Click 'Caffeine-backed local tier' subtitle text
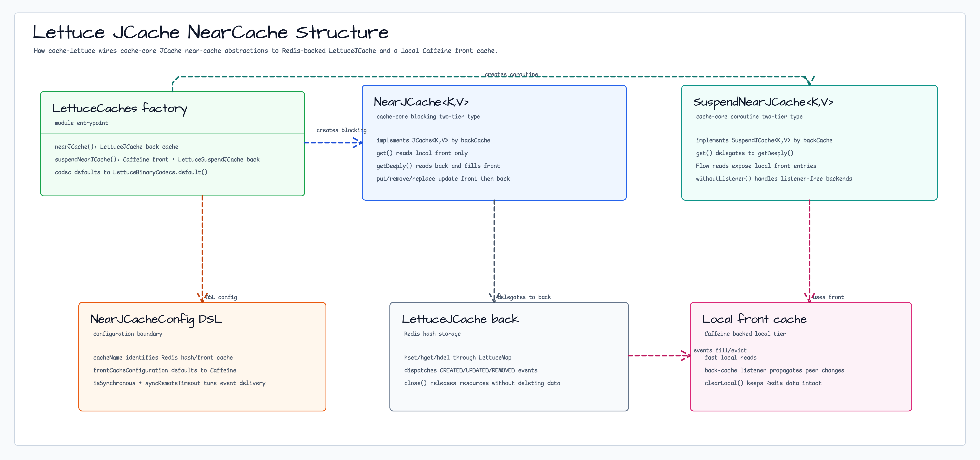 point(745,334)
